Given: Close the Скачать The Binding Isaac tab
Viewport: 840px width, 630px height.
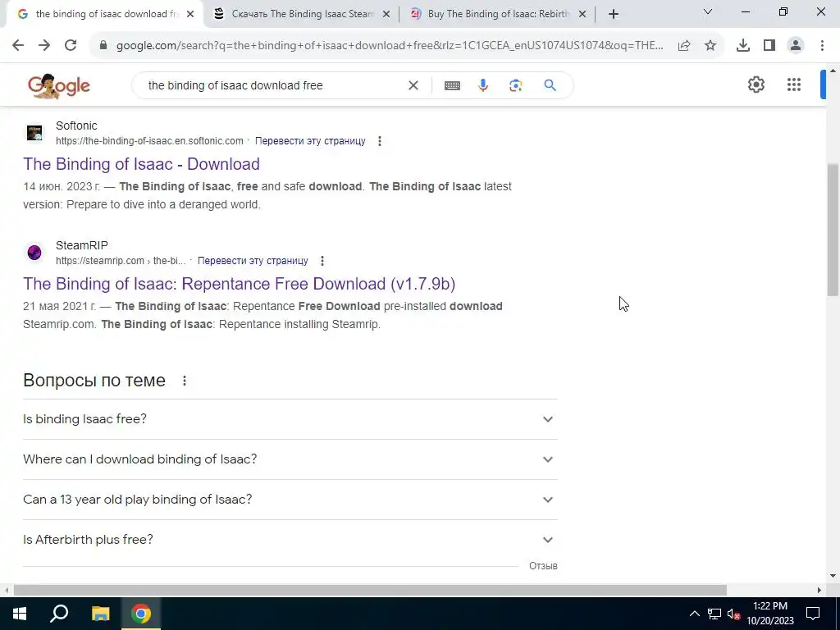Looking at the screenshot, I should tap(386, 15).
